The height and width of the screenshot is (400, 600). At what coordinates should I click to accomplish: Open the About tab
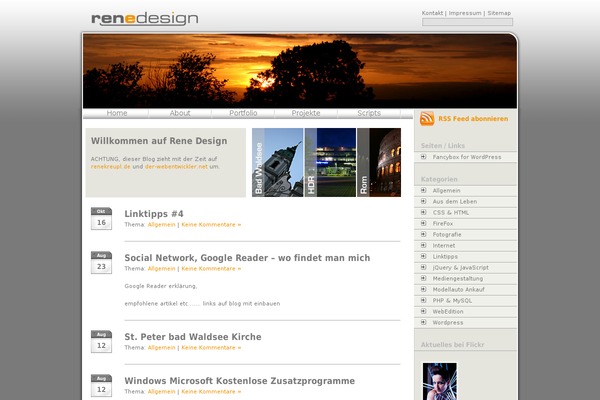click(180, 113)
